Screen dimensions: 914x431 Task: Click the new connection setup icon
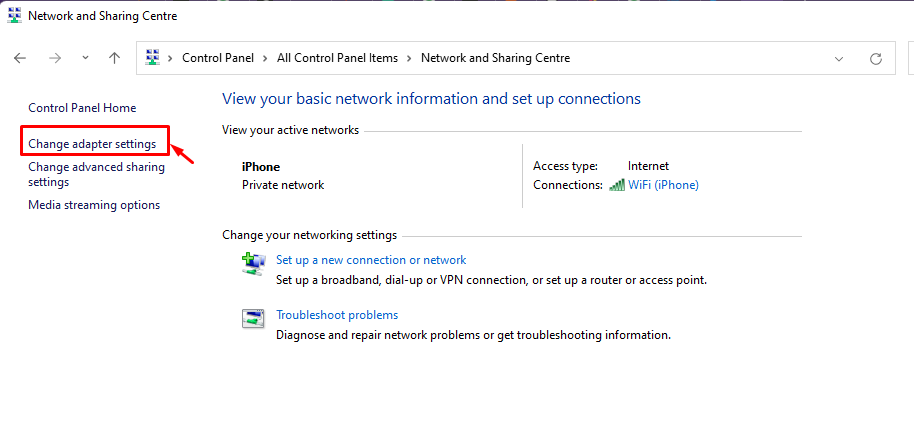[x=254, y=264]
